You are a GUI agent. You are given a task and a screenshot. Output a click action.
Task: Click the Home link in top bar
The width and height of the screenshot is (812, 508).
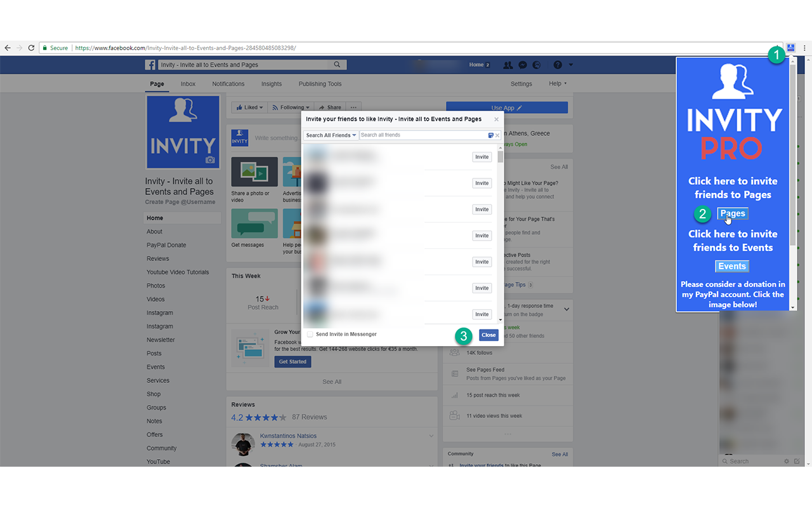tap(476, 65)
